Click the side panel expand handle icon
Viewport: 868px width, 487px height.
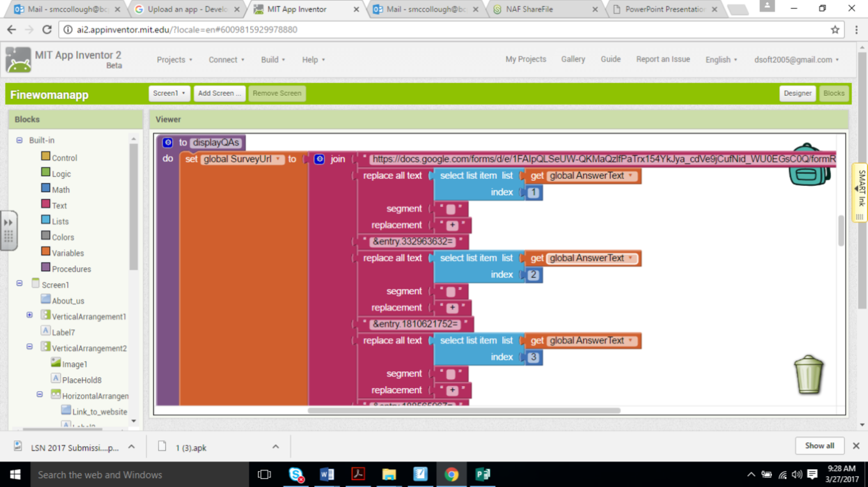[8, 230]
